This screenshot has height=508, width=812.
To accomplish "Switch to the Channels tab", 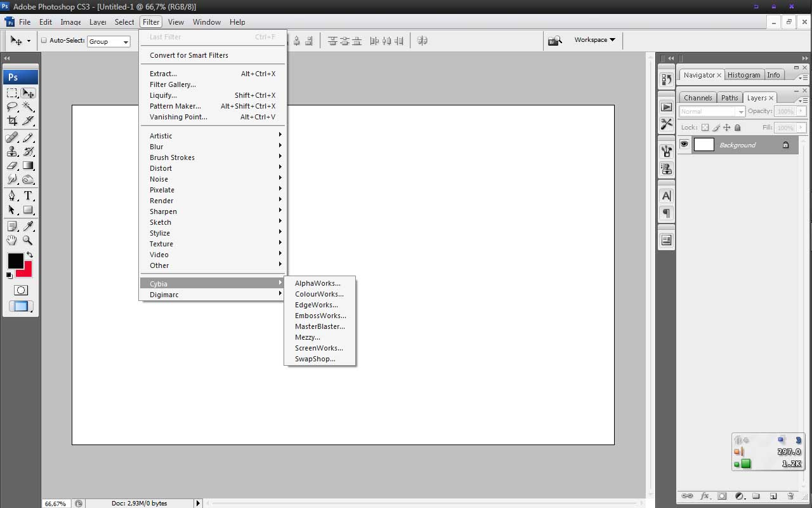I will 698,98.
